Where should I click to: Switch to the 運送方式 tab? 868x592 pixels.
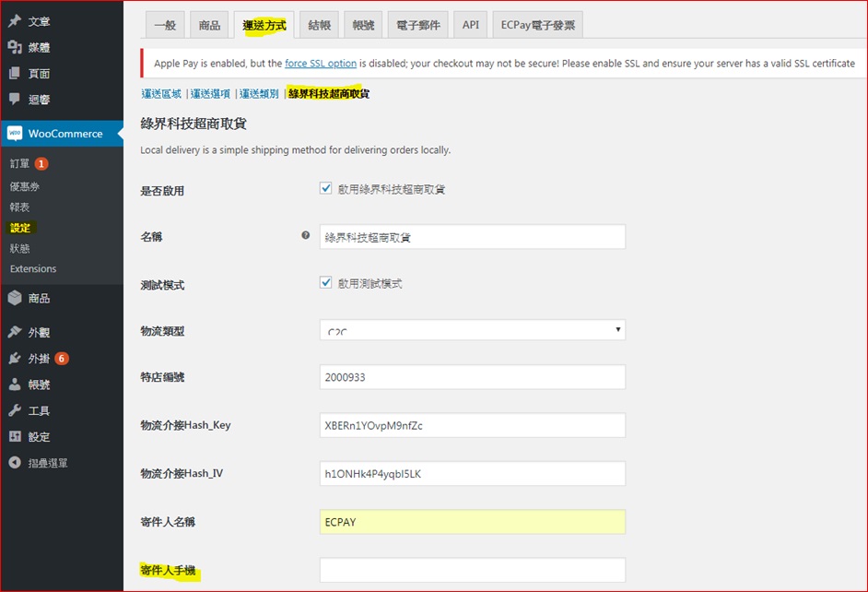point(264,25)
